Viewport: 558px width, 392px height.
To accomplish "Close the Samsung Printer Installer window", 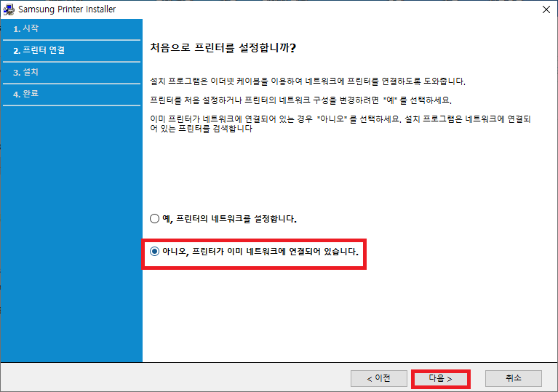I will click(x=546, y=9).
